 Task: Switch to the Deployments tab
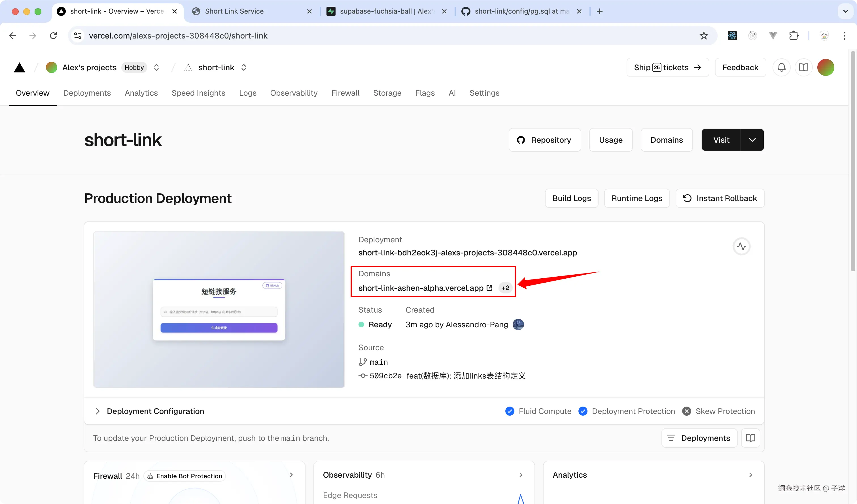click(87, 93)
